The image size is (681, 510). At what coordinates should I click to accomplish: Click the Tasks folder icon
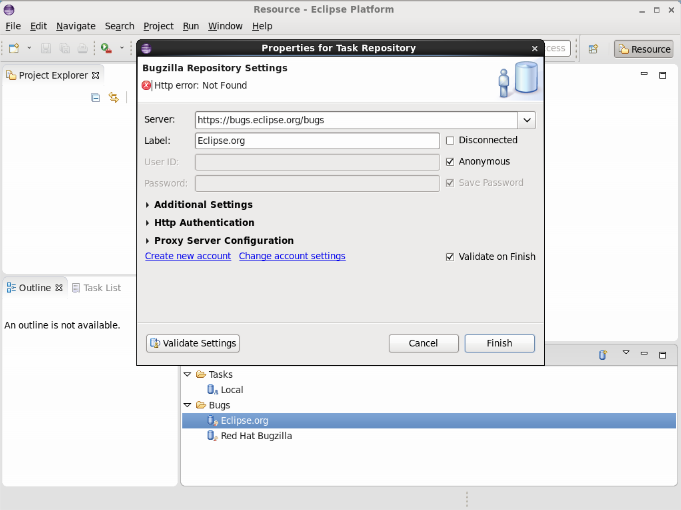[x=201, y=374]
